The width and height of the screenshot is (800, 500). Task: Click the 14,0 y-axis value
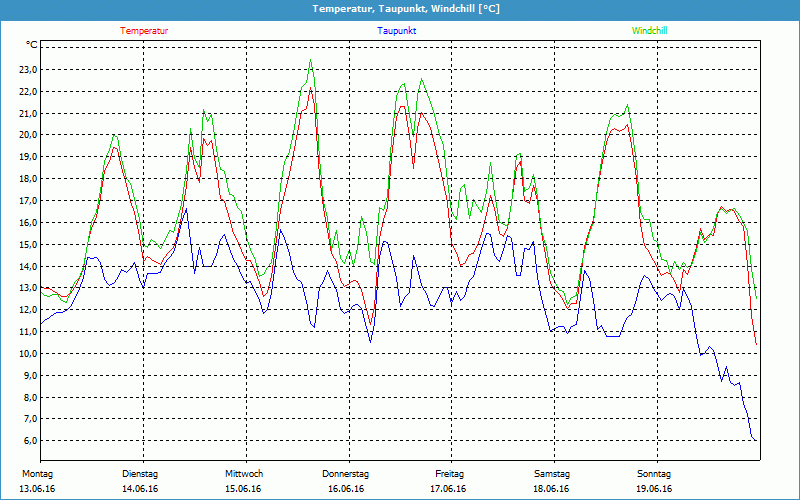[x=28, y=266]
